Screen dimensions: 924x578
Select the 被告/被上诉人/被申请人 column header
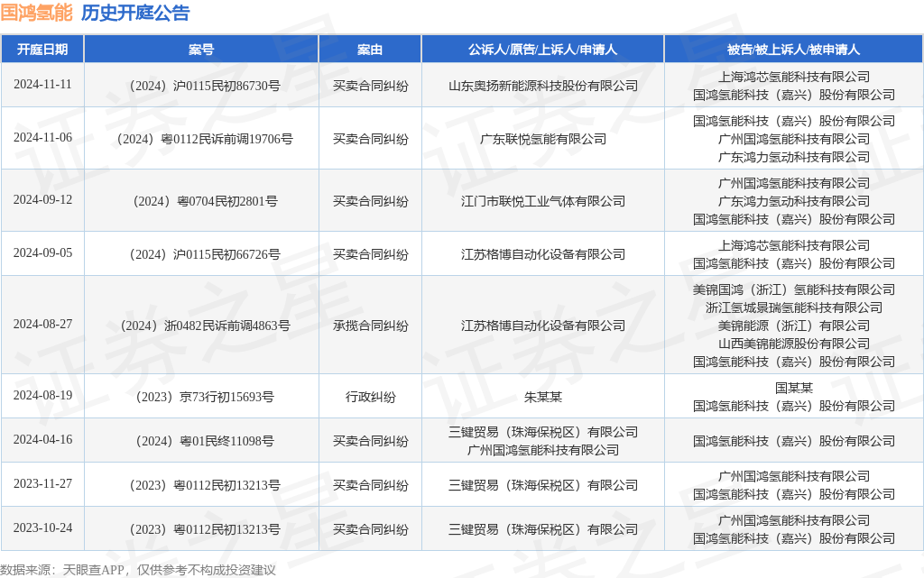[794, 50]
